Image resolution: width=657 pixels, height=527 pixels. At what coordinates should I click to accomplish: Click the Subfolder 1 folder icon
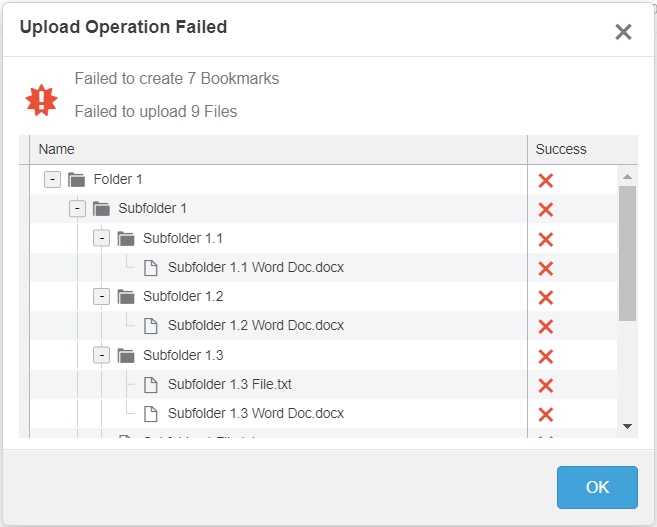(101, 209)
